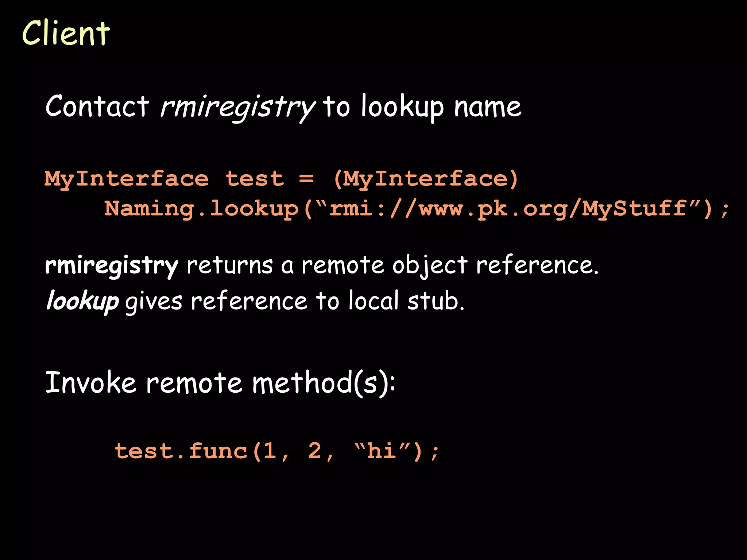Click the "hi" string argument
Screen dimensions: 747x560
pyautogui.click(x=382, y=451)
